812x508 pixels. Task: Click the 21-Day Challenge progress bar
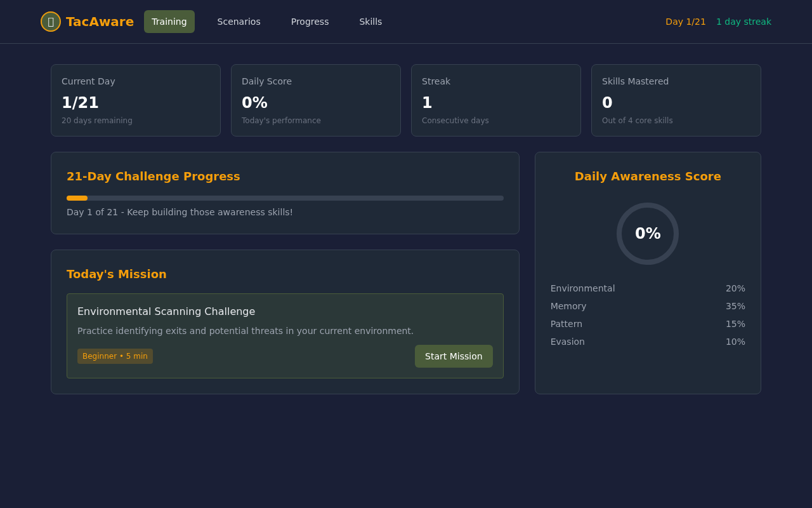pos(285,197)
